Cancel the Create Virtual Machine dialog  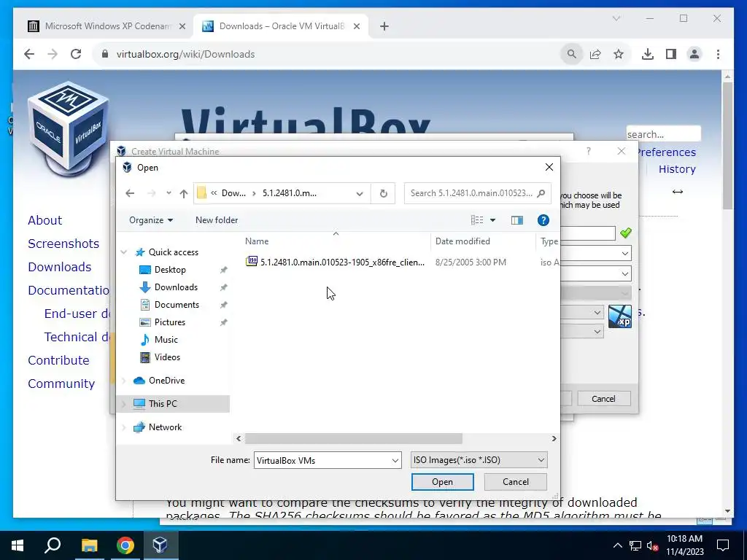(603, 399)
